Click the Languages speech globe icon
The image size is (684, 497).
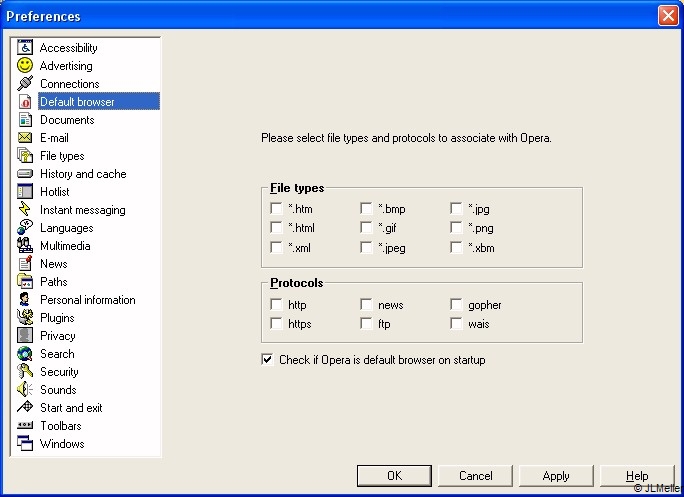tap(25, 227)
